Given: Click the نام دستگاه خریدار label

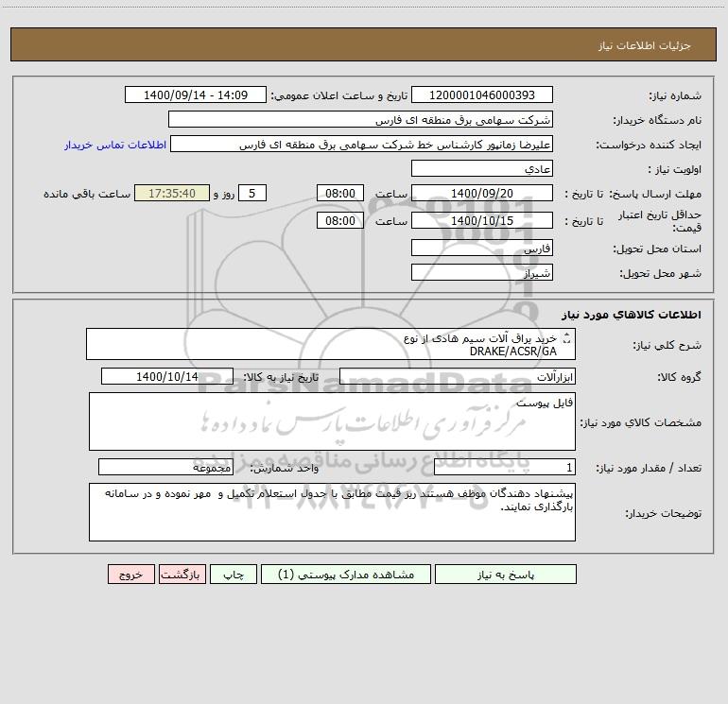Looking at the screenshot, I should (x=657, y=120).
